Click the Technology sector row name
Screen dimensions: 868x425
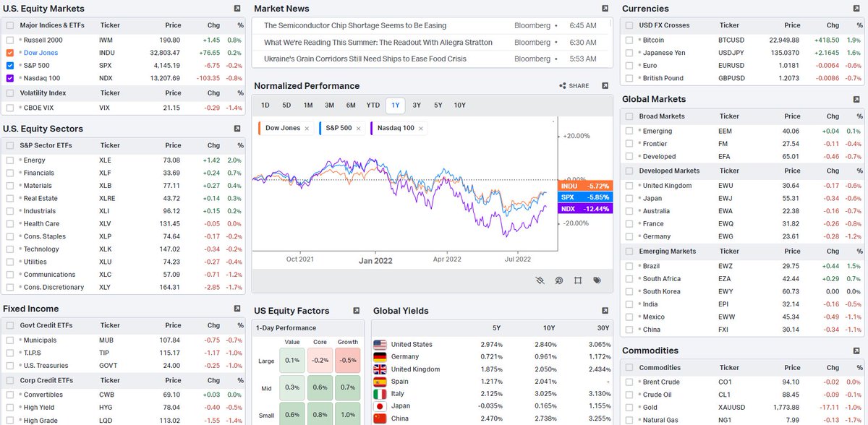pyautogui.click(x=41, y=249)
